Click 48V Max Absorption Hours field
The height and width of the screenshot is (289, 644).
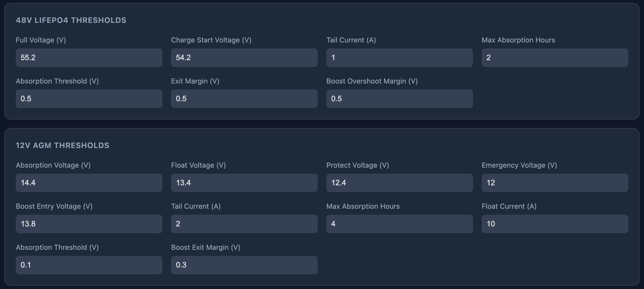(x=555, y=58)
